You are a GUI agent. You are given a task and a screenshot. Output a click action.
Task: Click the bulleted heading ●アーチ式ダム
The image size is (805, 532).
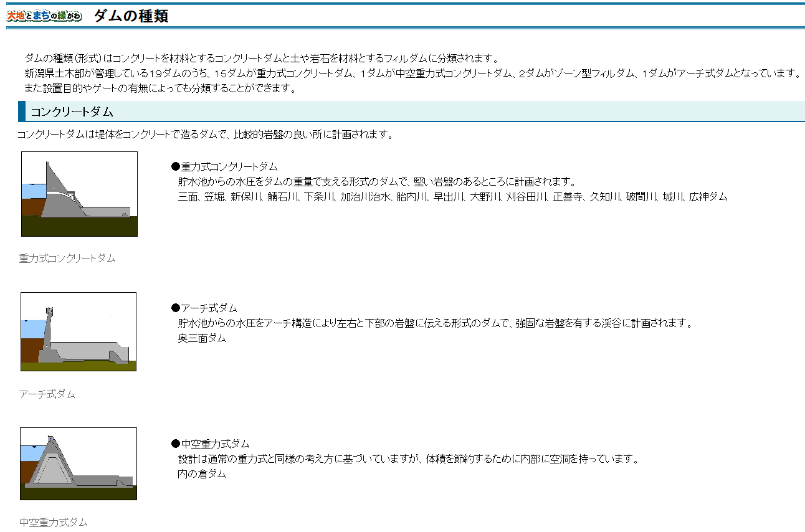(x=204, y=308)
